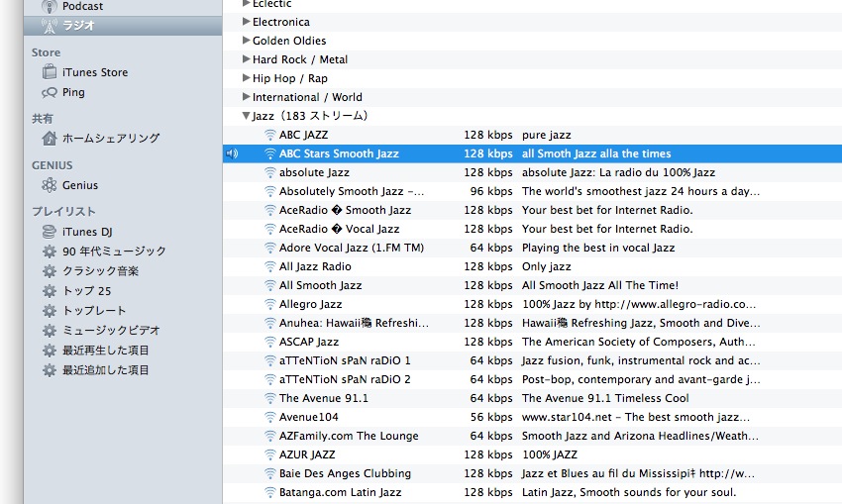Viewport: 842px width, 504px height.
Task: Click stream icon beside ABC Stars Smooth Jazz
Action: (270, 153)
